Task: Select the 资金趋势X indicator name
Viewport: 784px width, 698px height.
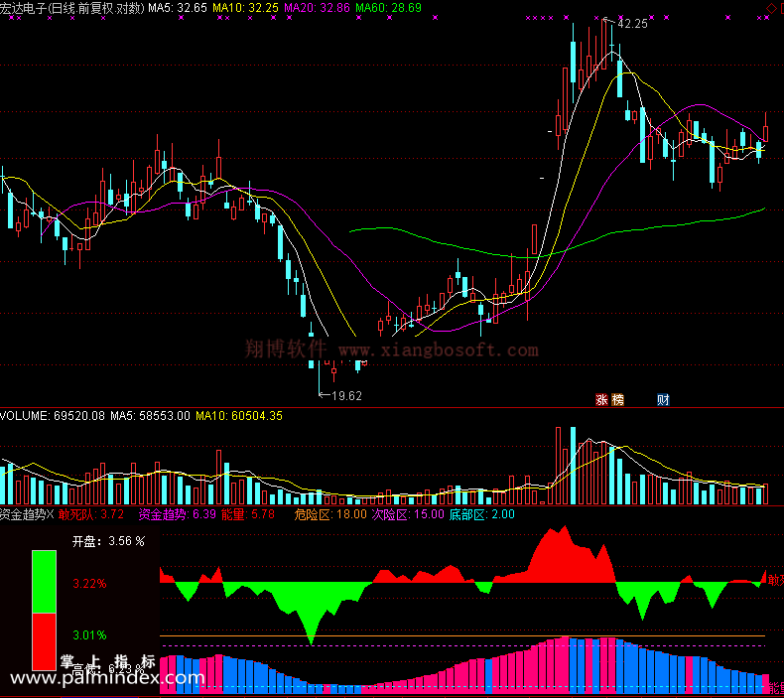Action: point(27,514)
